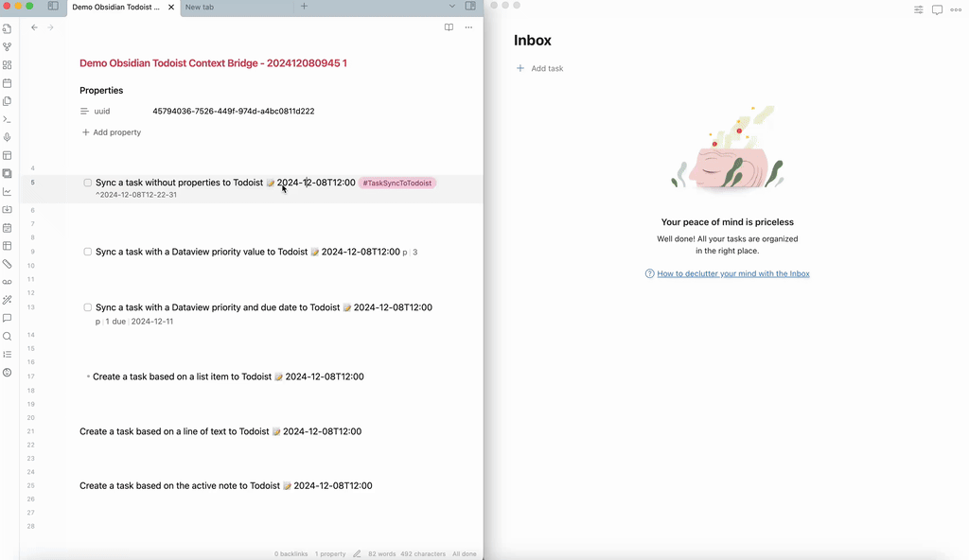969x560 pixels.
Task: Switch to reading view book icon
Action: (449, 27)
